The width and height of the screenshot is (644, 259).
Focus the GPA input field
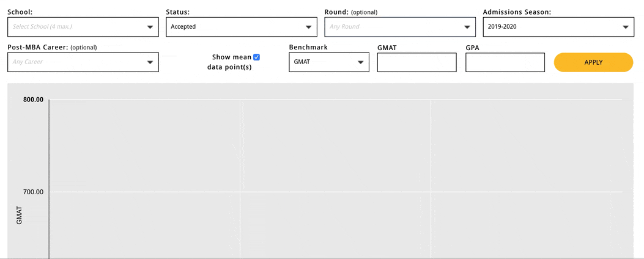click(x=505, y=62)
